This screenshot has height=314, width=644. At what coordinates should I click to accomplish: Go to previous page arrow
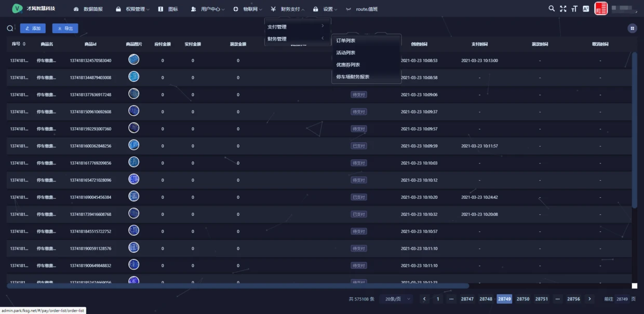pos(424,299)
